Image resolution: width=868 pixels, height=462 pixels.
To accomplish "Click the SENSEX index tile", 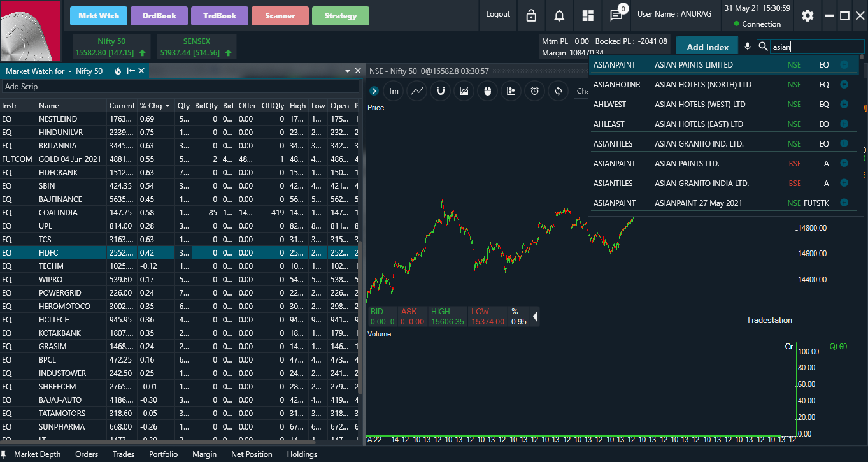I will click(196, 47).
